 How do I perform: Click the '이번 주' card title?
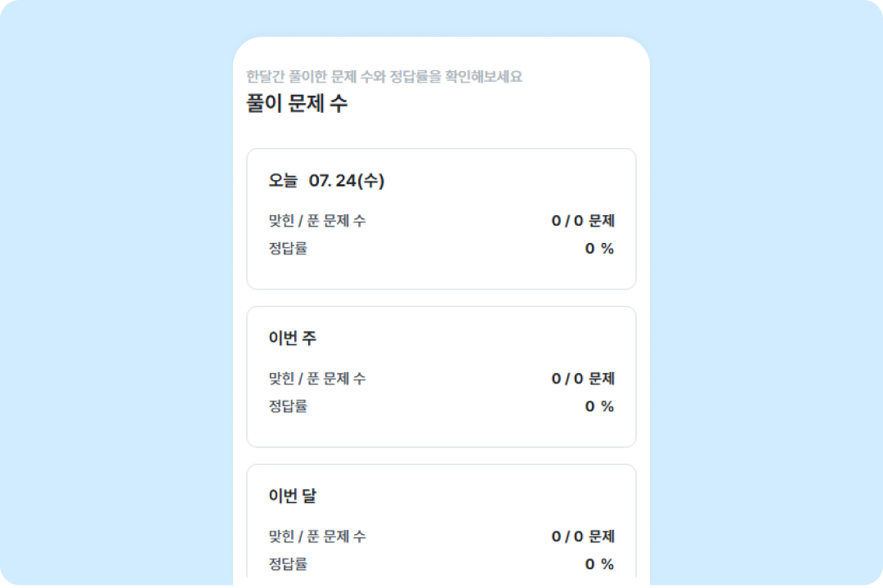tap(293, 339)
